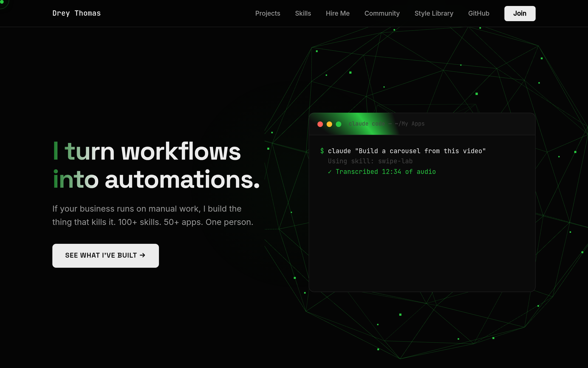Visit the Community section
The height and width of the screenshot is (368, 588).
(382, 13)
